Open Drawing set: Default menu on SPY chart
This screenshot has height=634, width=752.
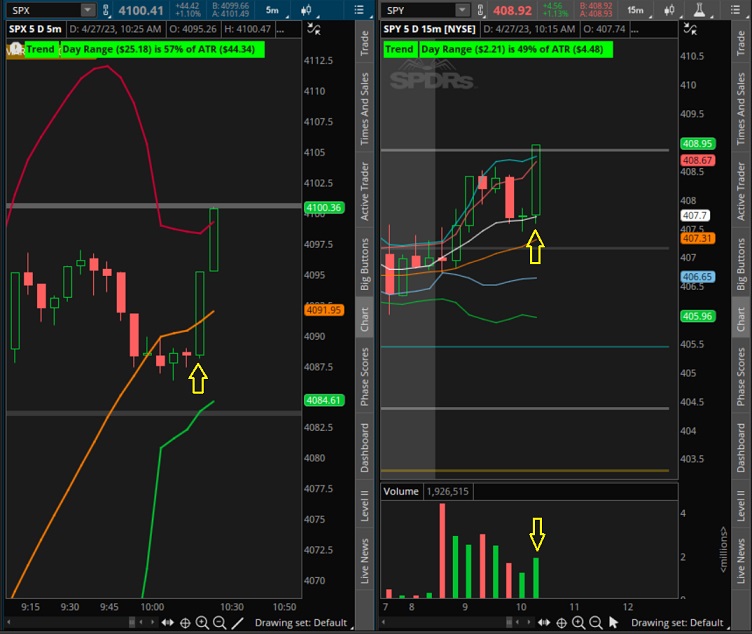point(677,622)
